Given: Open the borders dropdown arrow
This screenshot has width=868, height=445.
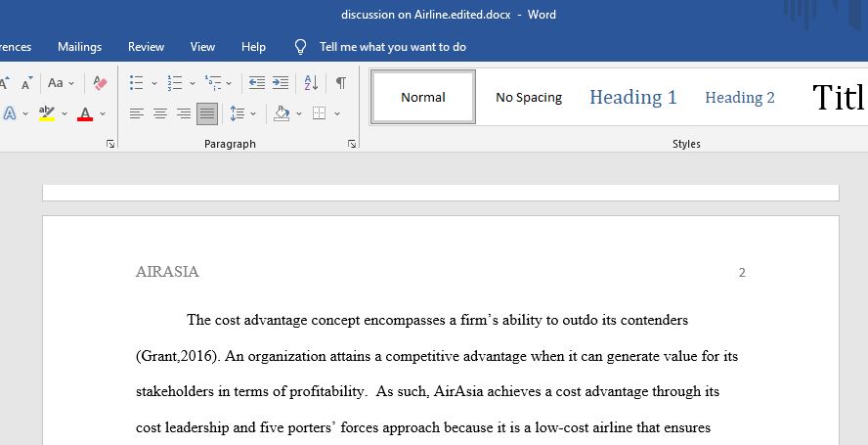Looking at the screenshot, I should click(336, 113).
